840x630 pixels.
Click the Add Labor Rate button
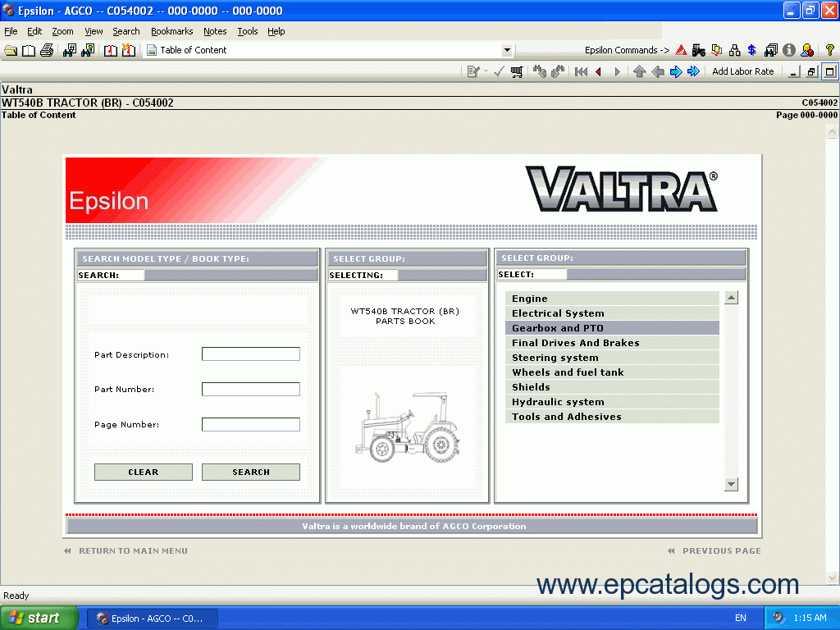tap(743, 71)
